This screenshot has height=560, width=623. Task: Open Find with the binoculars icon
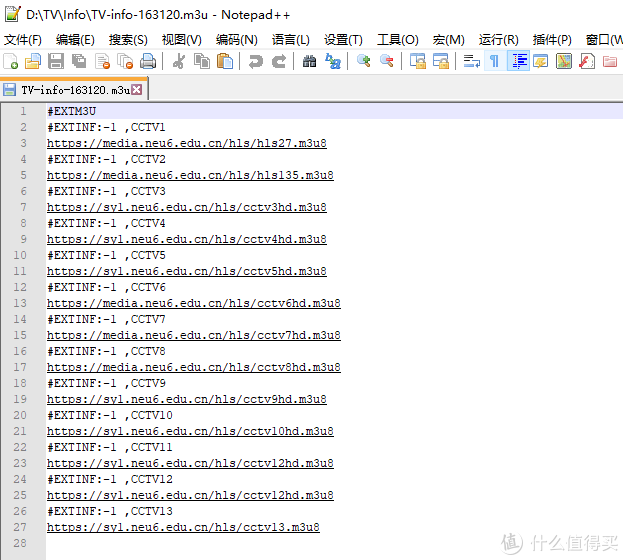pos(310,62)
